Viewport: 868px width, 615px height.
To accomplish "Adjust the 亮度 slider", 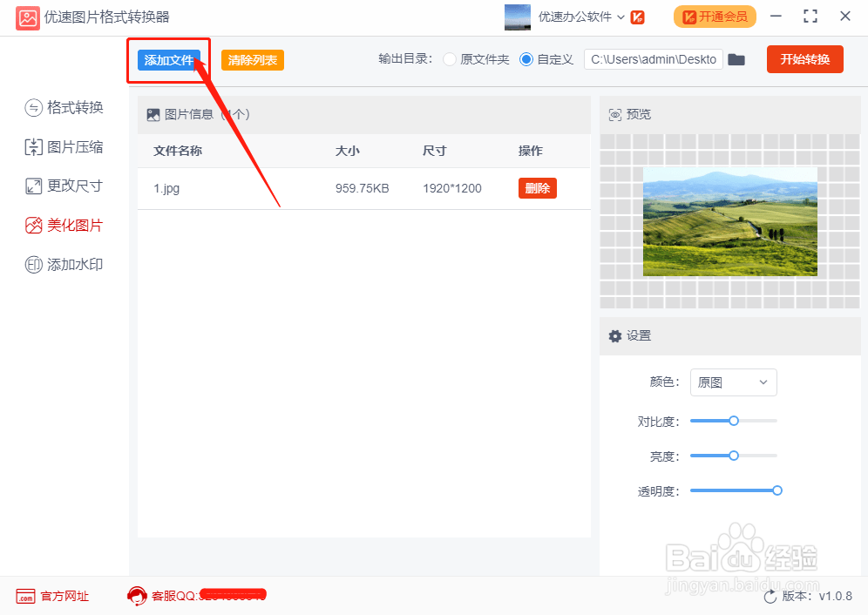I will coord(734,456).
